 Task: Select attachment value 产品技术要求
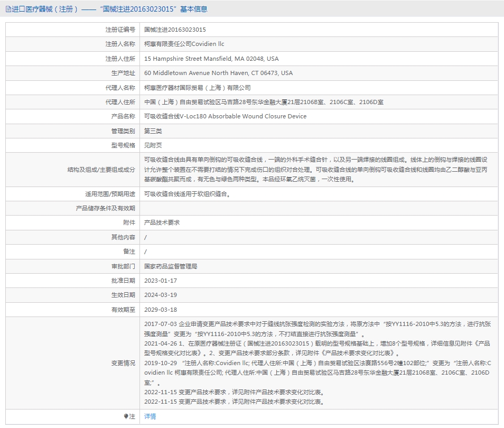(162, 222)
